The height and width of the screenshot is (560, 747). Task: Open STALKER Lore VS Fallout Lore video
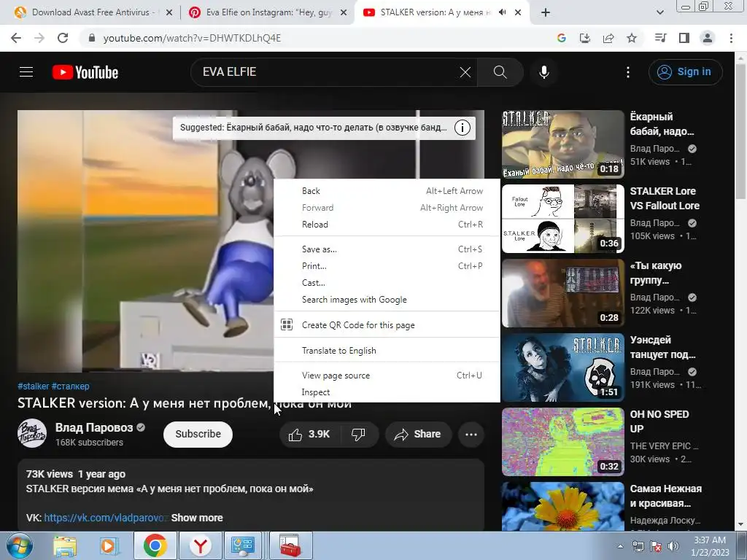(x=562, y=219)
